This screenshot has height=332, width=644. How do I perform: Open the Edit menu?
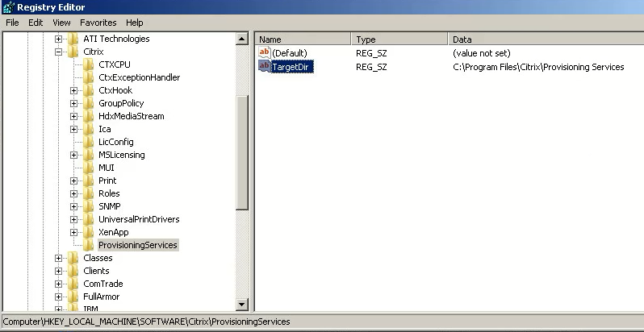coord(36,23)
